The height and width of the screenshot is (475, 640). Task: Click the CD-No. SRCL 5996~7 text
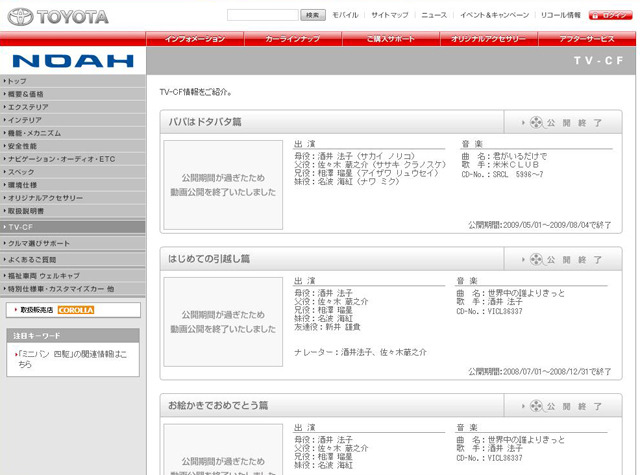pyautogui.click(x=502, y=175)
